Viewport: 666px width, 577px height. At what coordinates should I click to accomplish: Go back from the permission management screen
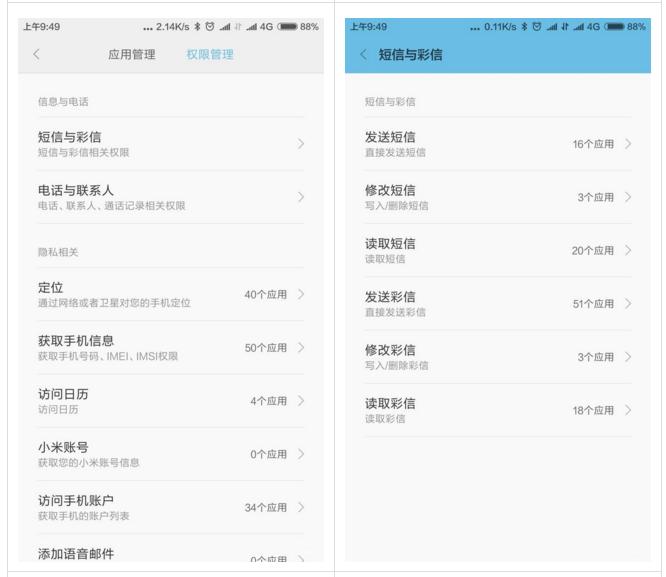pyautogui.click(x=36, y=54)
